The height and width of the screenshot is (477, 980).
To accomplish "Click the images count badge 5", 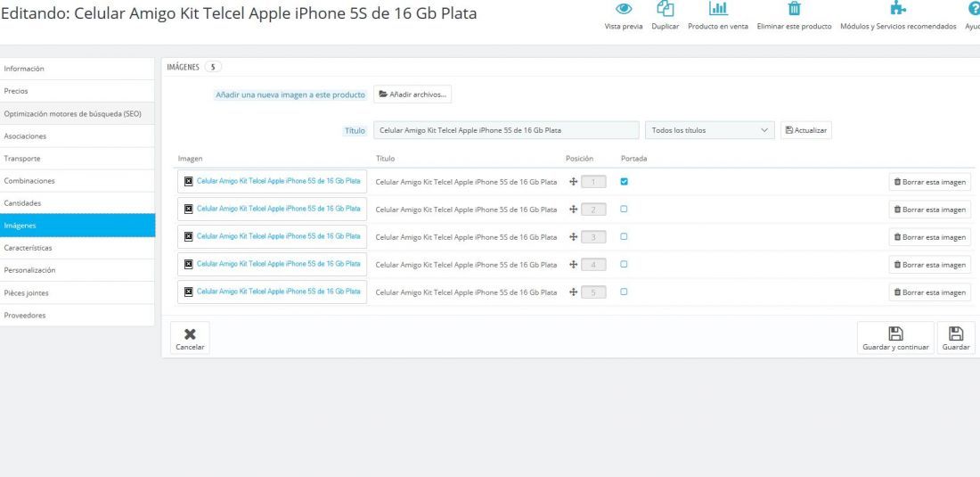I will pos(213,67).
